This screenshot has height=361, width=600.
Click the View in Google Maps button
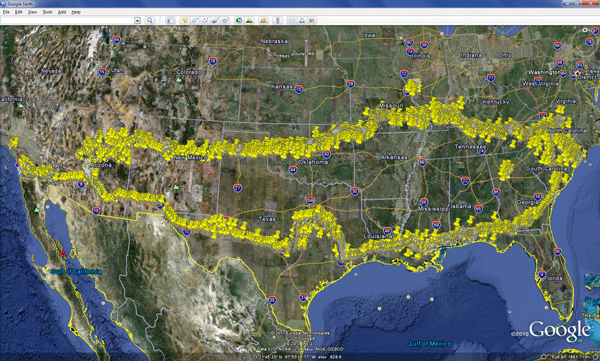pyautogui.click(x=312, y=20)
